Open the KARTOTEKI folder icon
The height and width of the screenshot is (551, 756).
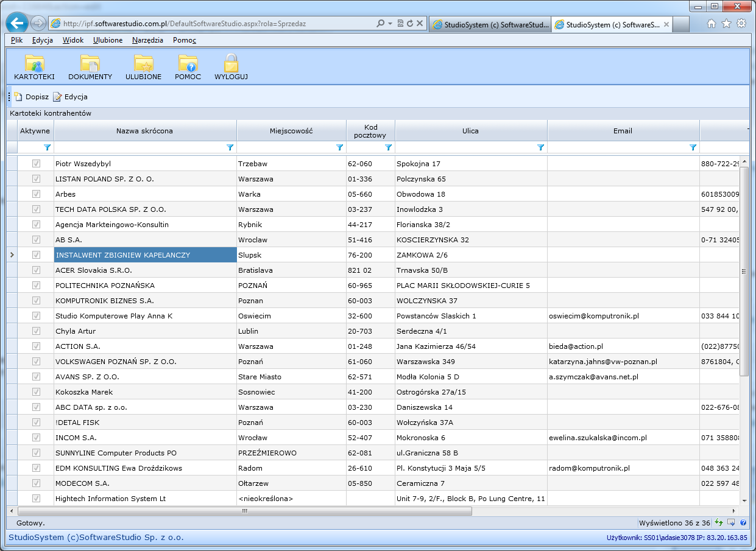pyautogui.click(x=35, y=63)
